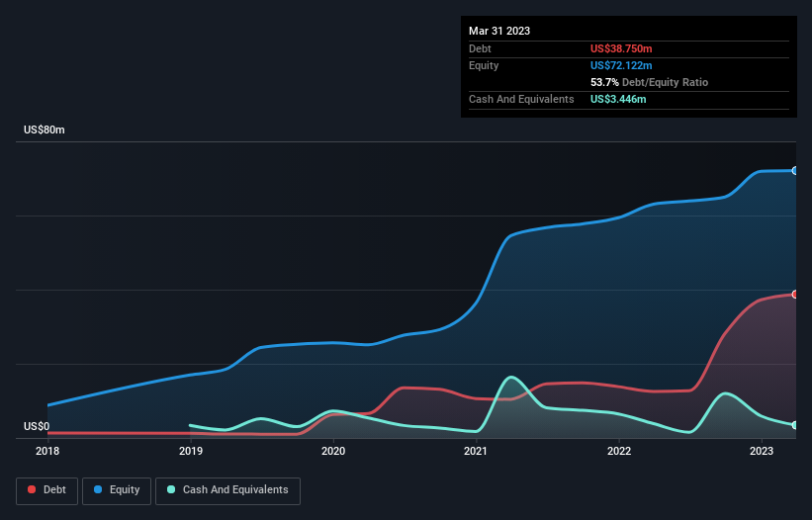Click the 2021 x-axis label
This screenshot has width=812, height=520.
pos(476,451)
